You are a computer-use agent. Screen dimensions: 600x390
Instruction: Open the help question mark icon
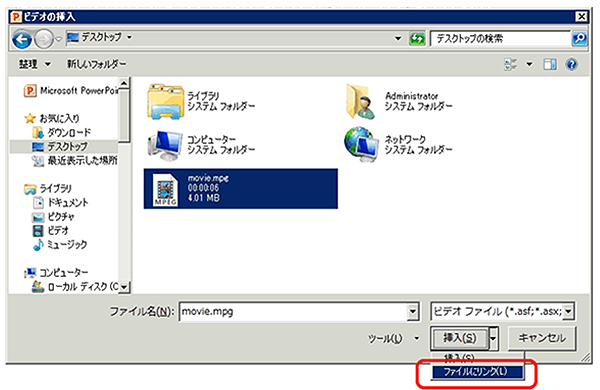(572, 64)
